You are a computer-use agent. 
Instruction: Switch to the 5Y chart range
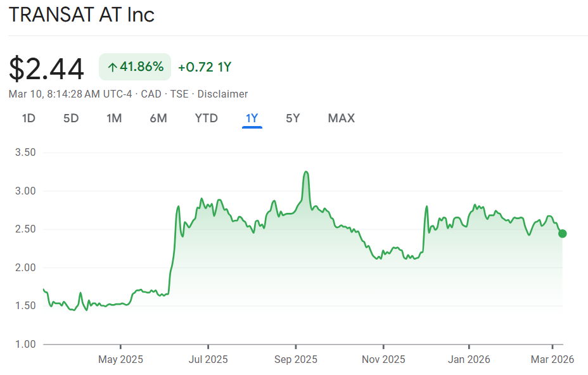(x=292, y=118)
